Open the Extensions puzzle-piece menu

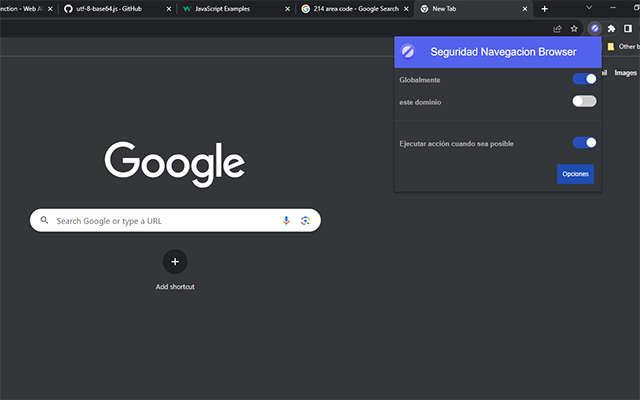pos(611,29)
